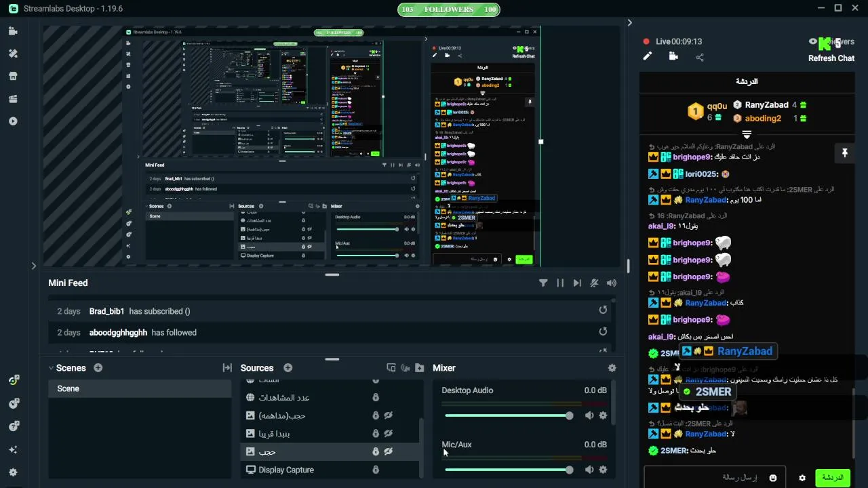Image resolution: width=868 pixels, height=488 pixels.
Task: Show the hidden بنبدا قريبا source
Action: coord(389,433)
